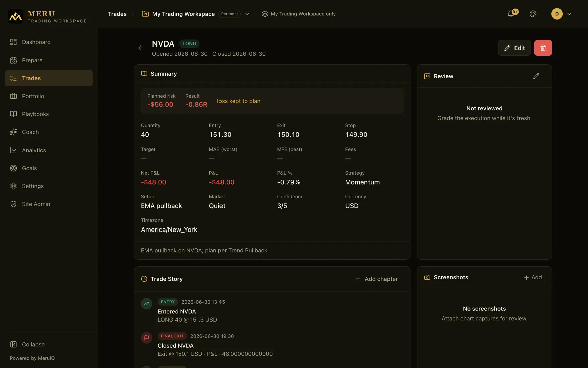Viewport: 588px width, 368px height.
Task: Click the user avatar D
Action: pyautogui.click(x=557, y=14)
